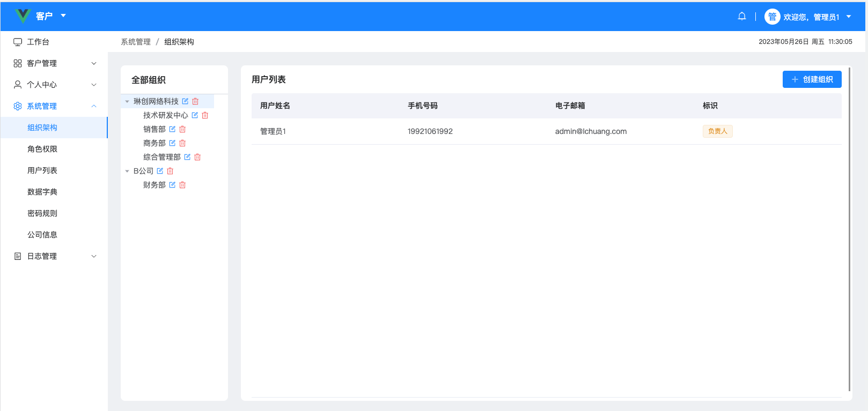Click 电子邮箱 column header
The width and height of the screenshot is (868, 411).
tap(570, 106)
